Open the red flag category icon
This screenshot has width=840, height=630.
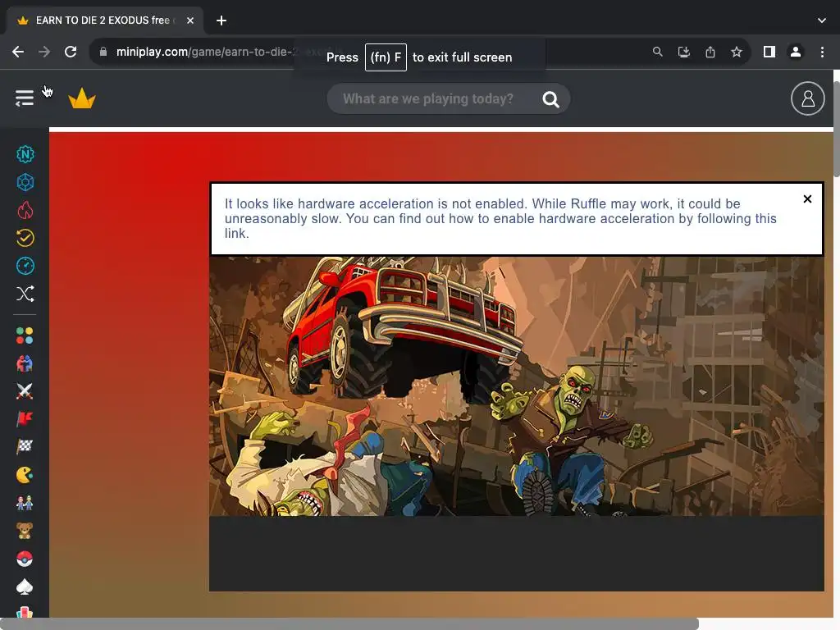tap(25, 419)
